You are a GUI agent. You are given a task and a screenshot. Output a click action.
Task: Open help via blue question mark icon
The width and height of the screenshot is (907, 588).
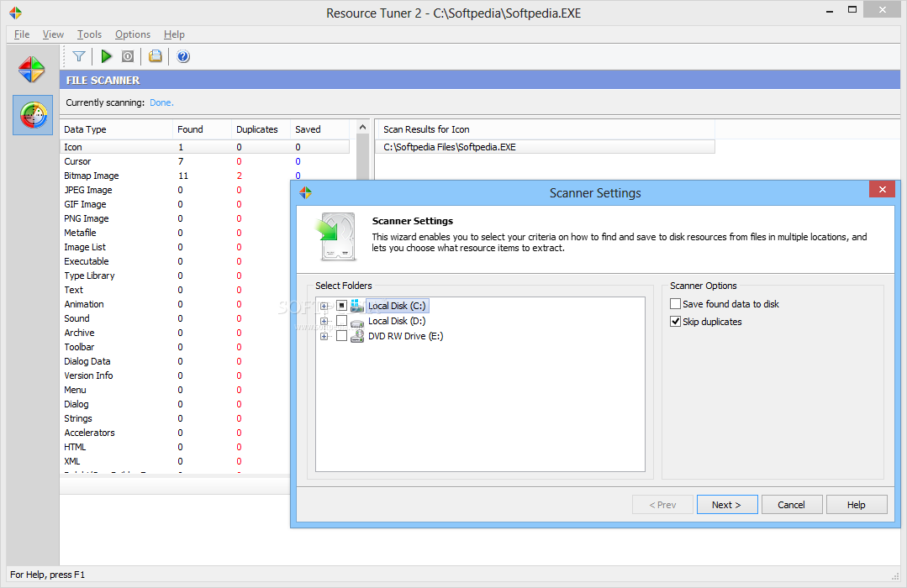pyautogui.click(x=183, y=56)
